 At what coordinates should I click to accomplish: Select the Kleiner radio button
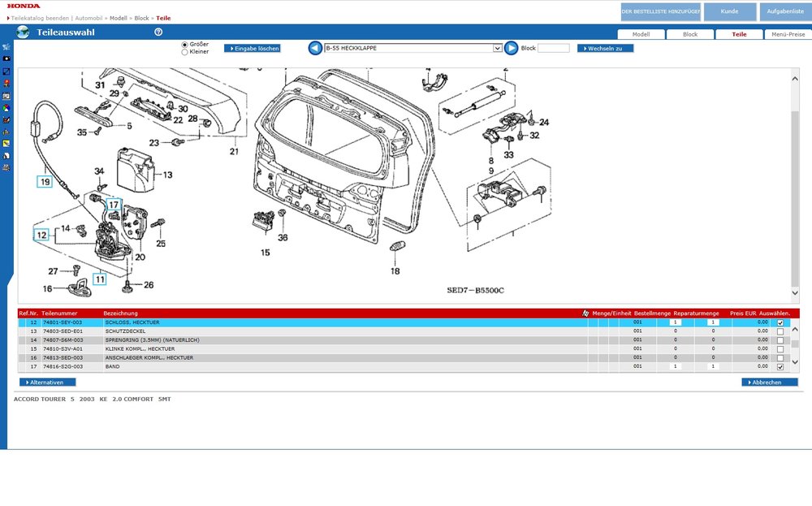(184, 52)
